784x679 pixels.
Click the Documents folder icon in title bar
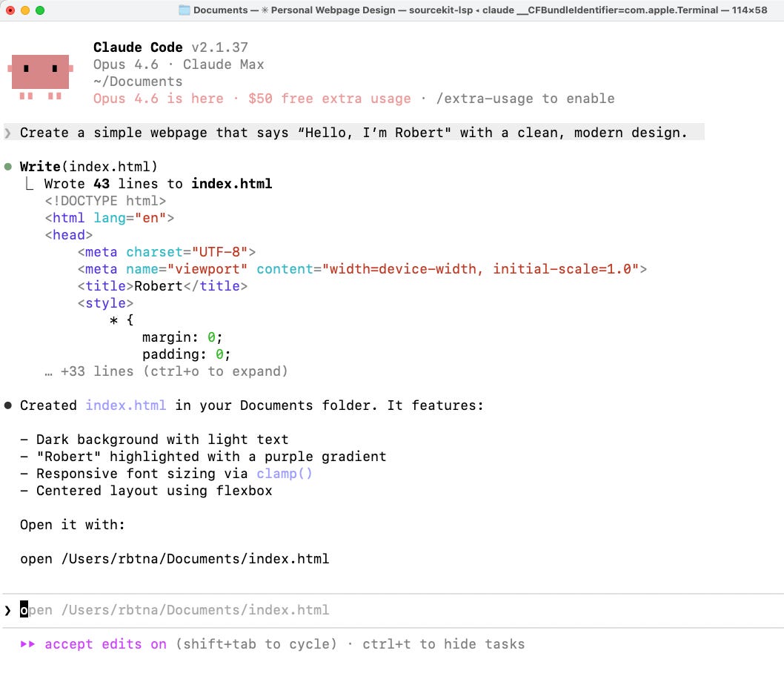coord(184,10)
